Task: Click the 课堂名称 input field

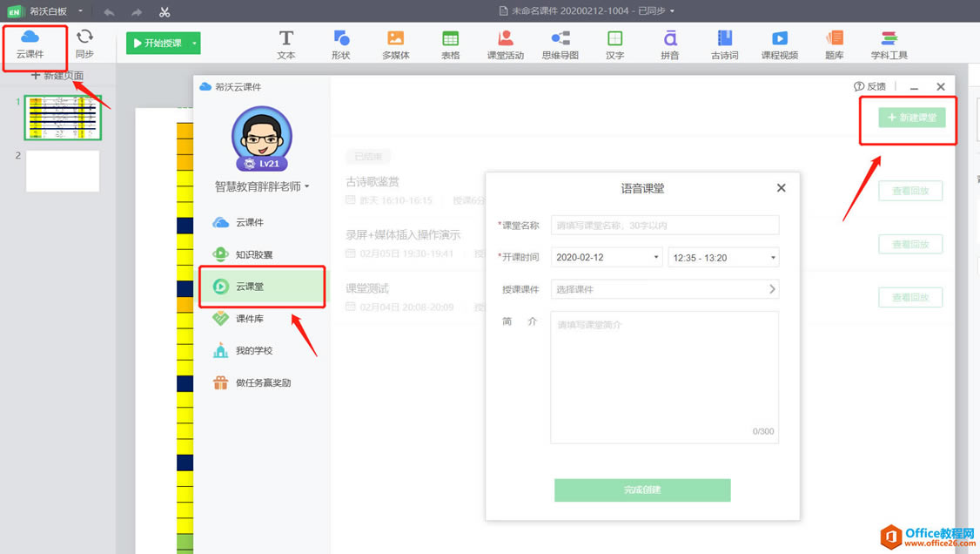Action: [x=664, y=225]
